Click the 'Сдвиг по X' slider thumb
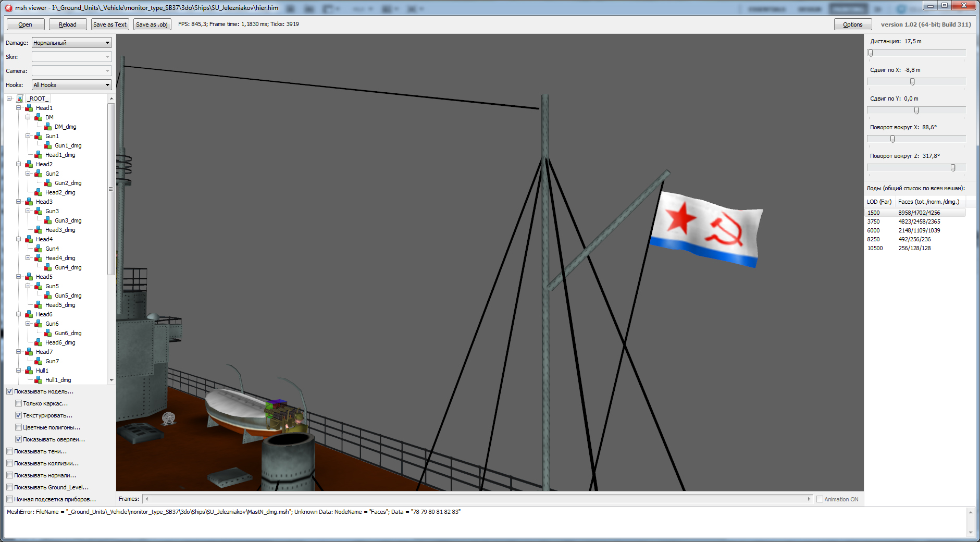This screenshot has width=980, height=542. pyautogui.click(x=912, y=82)
